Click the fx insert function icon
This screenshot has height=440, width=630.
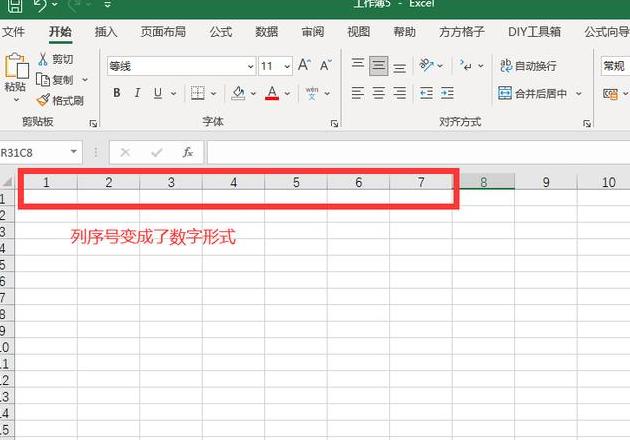(x=188, y=152)
